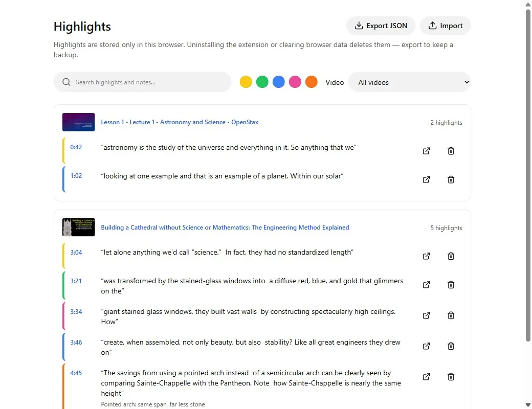Open Lesson 1 Astronomy and Science video link
532x409 pixels.
point(180,122)
